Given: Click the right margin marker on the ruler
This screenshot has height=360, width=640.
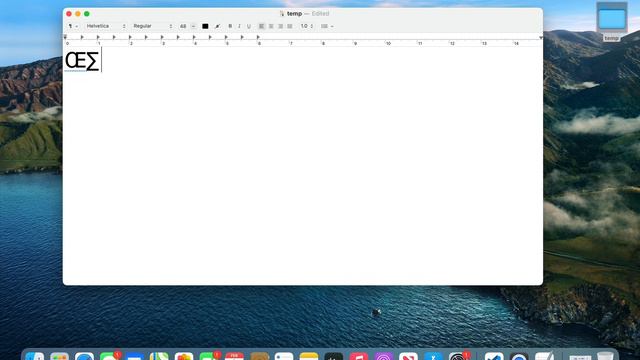Looking at the screenshot, I should point(541,38).
